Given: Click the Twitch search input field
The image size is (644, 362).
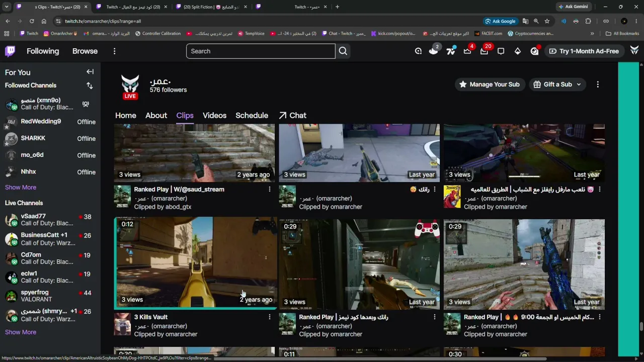Looking at the screenshot, I should click(261, 51).
